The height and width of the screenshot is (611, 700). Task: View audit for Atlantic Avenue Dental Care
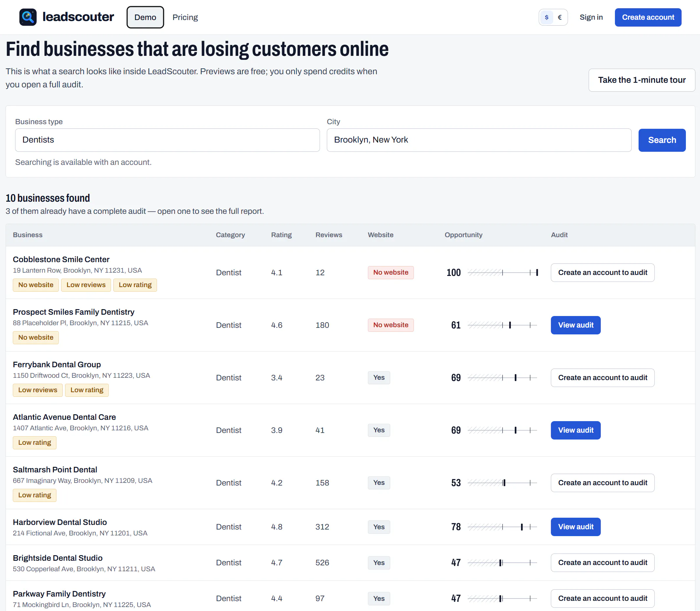coord(576,430)
